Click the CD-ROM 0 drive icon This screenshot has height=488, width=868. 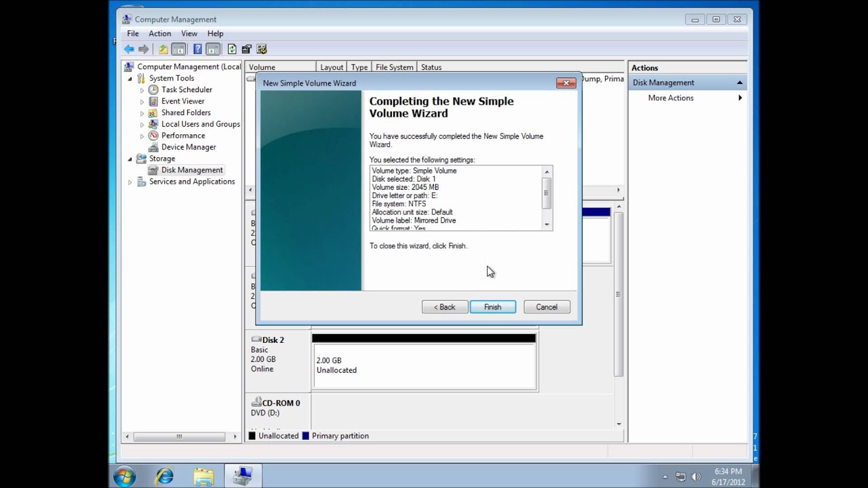pyautogui.click(x=256, y=402)
